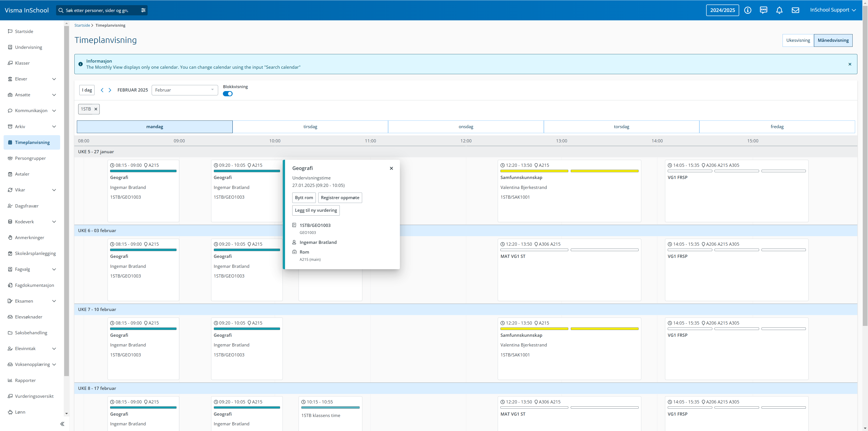This screenshot has height=431, width=868.
Task: Go to next month arrow
Action: pyautogui.click(x=110, y=90)
